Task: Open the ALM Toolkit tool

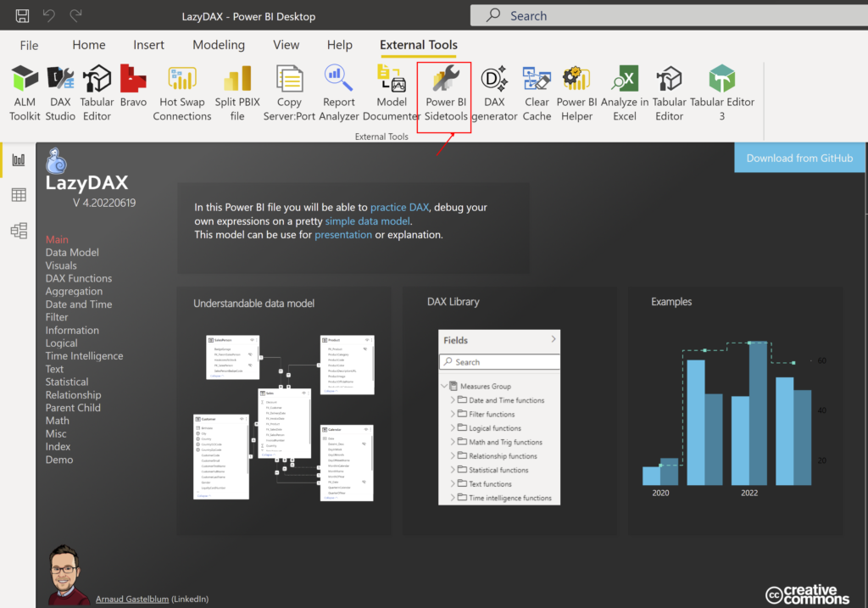Action: coord(25,89)
